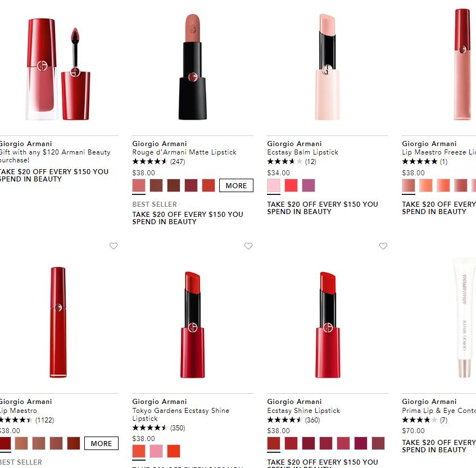Select the pale pink Ecstasy Balm shade
The height and width of the screenshot is (468, 476).
pos(274,185)
